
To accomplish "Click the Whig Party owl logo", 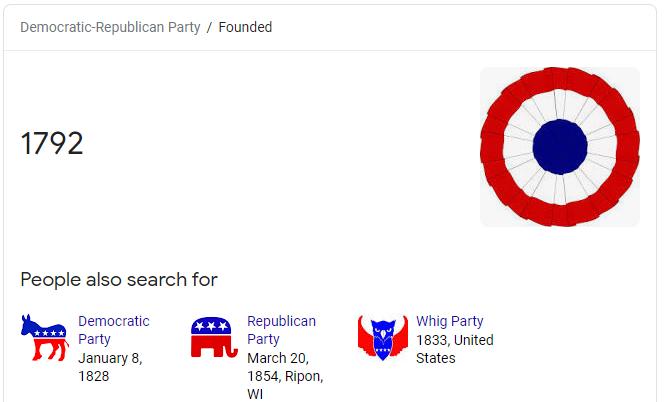I will (x=383, y=338).
